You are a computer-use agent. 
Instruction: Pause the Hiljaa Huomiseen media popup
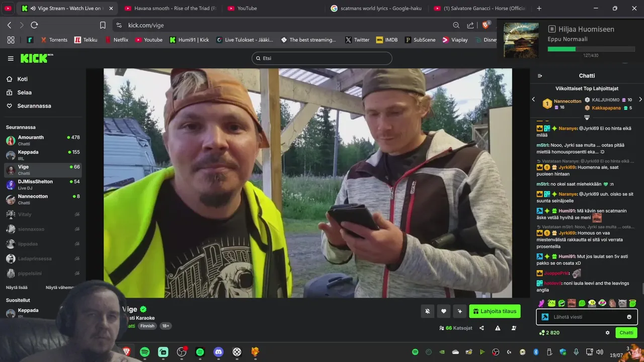tap(551, 29)
